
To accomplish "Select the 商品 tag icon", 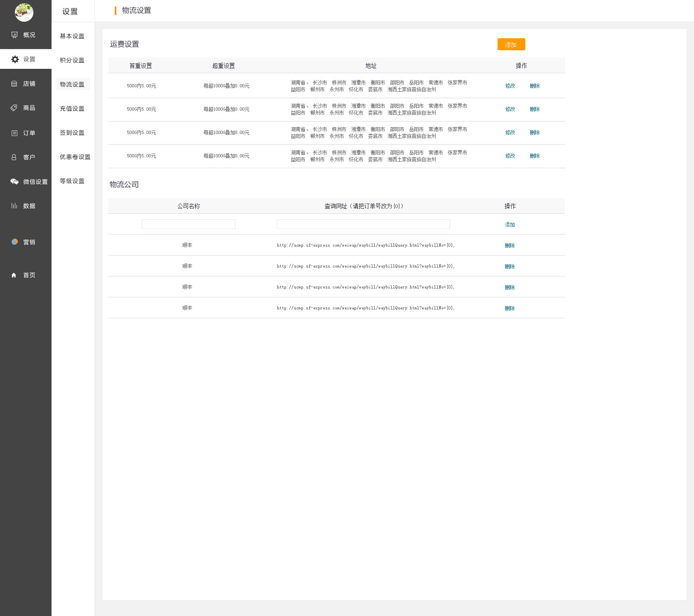I will [14, 108].
